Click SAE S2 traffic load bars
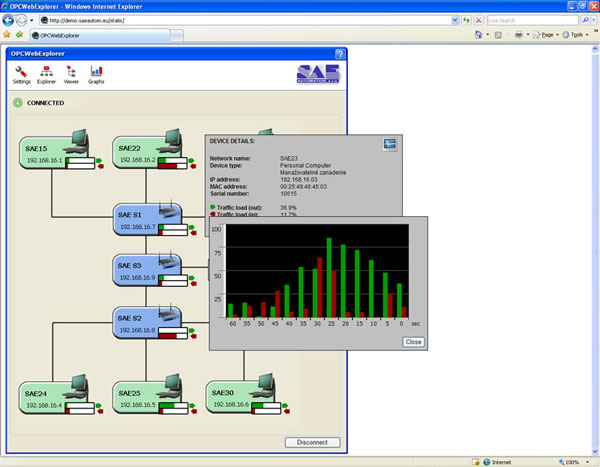The image size is (600, 467). (x=173, y=333)
